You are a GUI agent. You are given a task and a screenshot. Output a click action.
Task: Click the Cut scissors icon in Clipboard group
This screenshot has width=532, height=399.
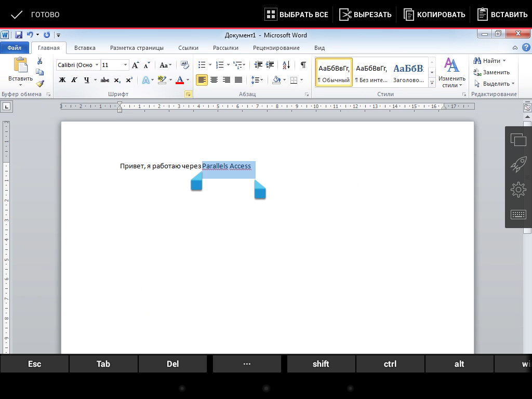(x=39, y=61)
